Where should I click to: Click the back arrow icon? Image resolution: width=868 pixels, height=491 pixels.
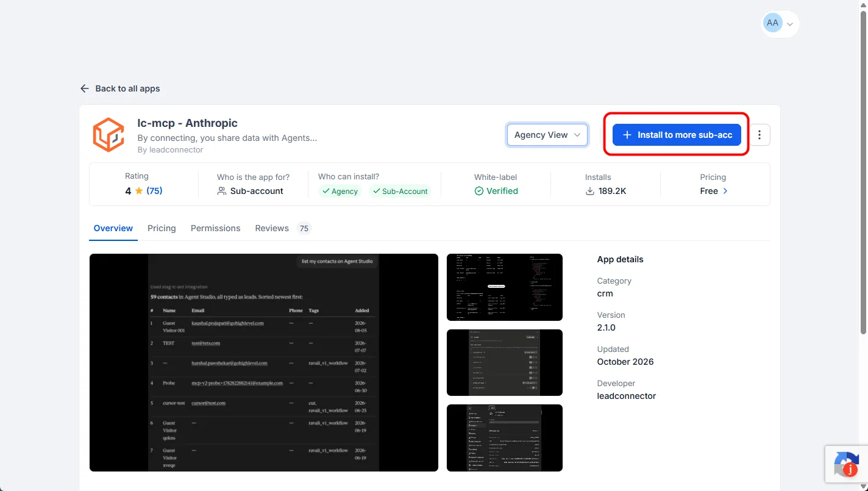[x=85, y=88]
